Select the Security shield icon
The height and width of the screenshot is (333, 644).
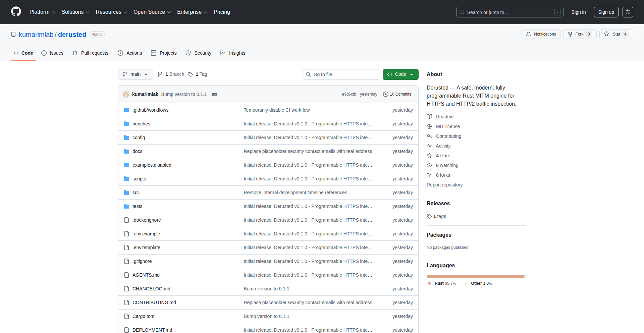(188, 53)
